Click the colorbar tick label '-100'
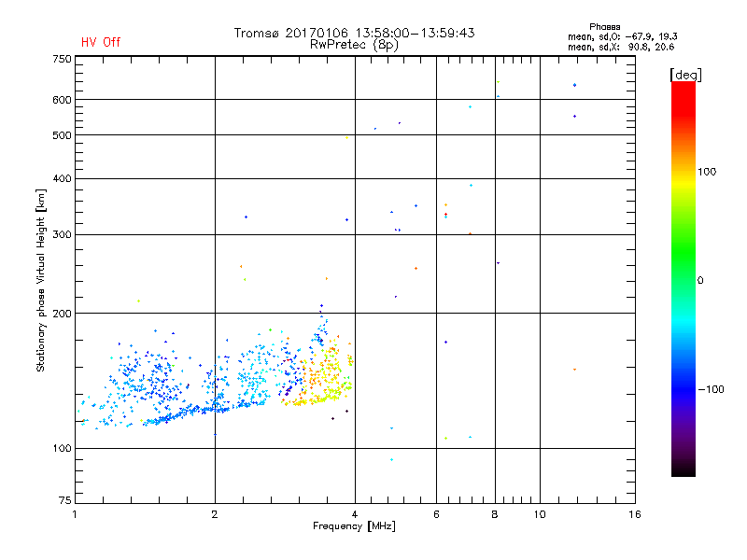Image resolution: width=747 pixels, height=560 pixels. point(711,389)
